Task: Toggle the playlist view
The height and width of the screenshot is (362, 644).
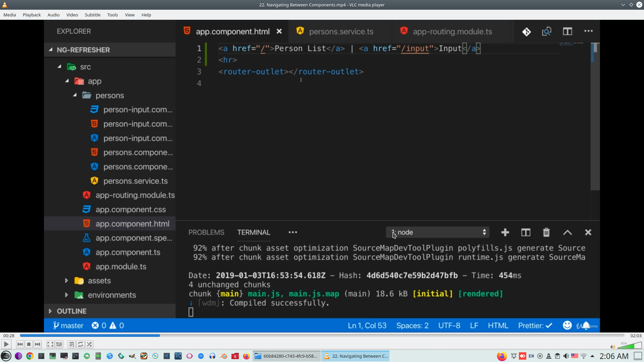Action: 72,344
